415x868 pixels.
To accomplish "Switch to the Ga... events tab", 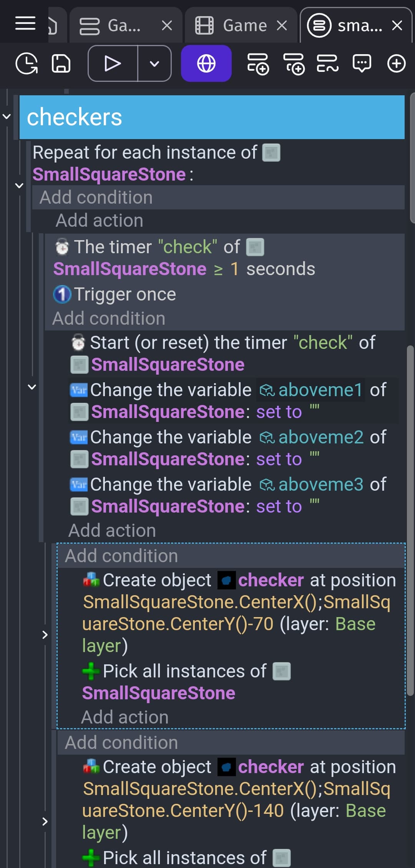I will [x=126, y=26].
